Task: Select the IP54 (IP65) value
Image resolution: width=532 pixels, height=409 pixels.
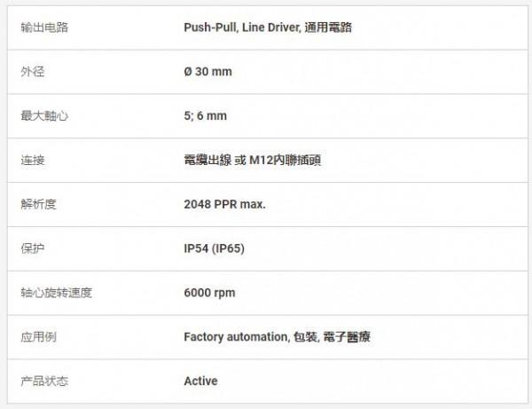Action: click(x=214, y=249)
